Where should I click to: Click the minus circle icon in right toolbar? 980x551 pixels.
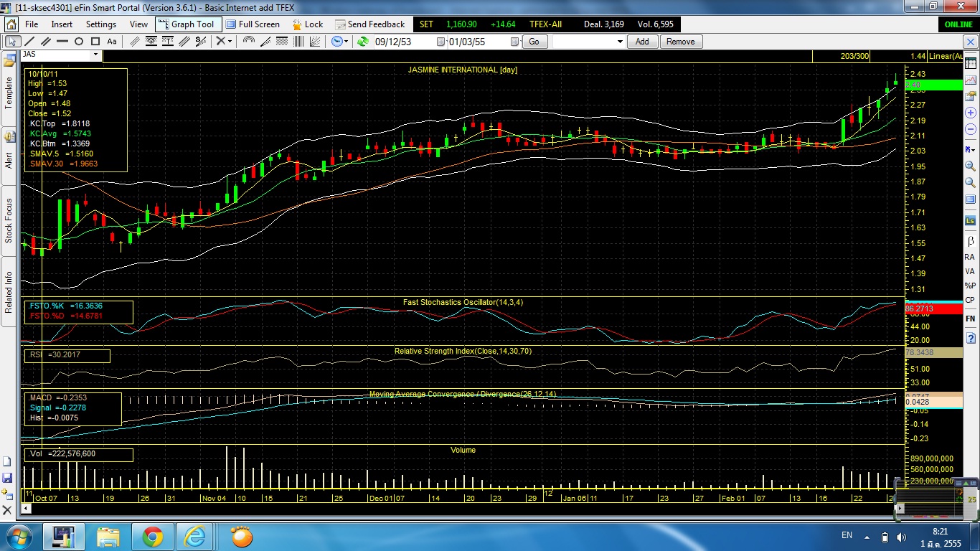[971, 128]
